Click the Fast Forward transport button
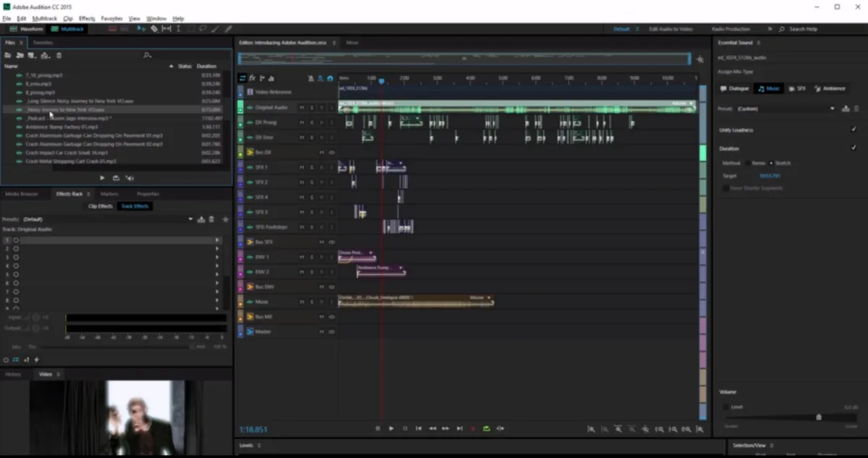868x458 pixels. [446, 428]
